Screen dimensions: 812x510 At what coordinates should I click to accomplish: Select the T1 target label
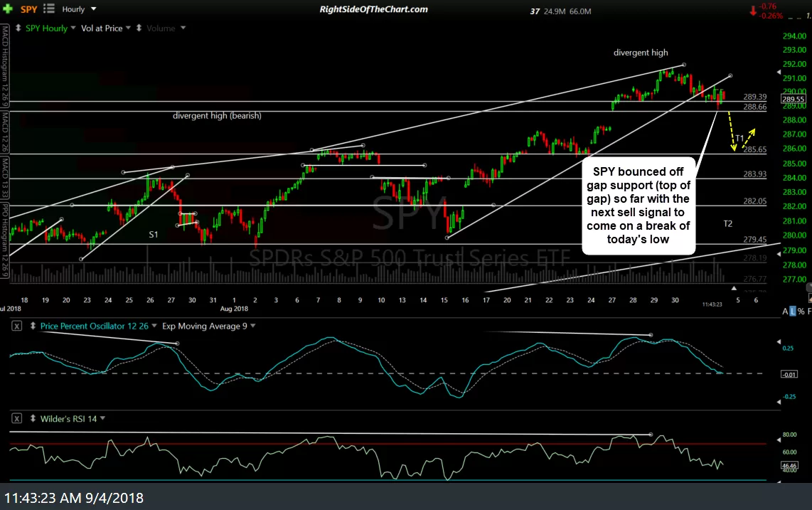739,138
